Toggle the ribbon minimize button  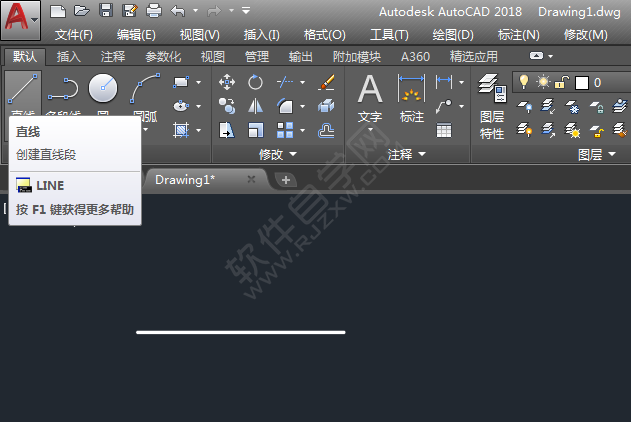536,56
